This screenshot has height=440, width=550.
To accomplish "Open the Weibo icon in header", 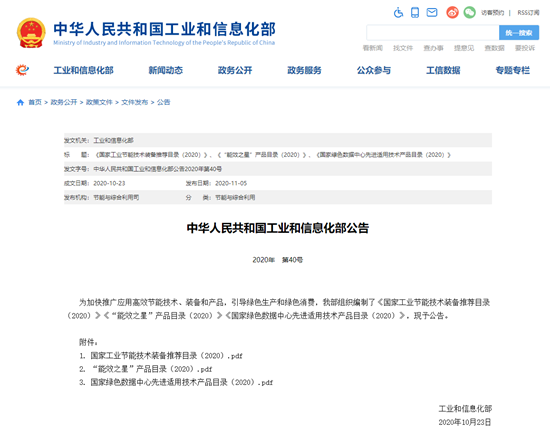I will (x=452, y=13).
